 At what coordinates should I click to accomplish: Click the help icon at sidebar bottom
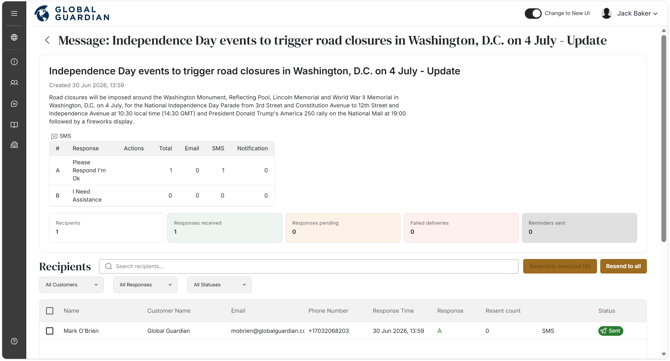[x=14, y=341]
